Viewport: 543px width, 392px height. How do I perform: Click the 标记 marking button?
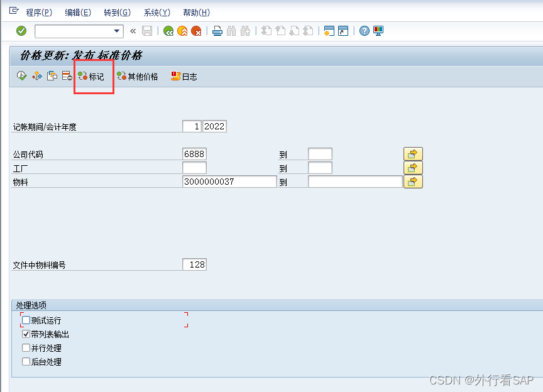click(90, 77)
